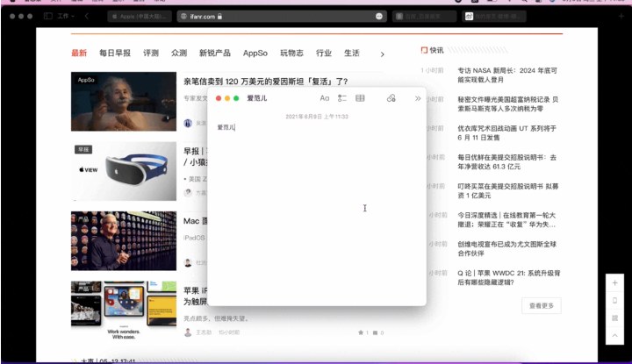Click the add-link icon in Quick Note
Screen dimensions: 632x364
[x=391, y=98]
